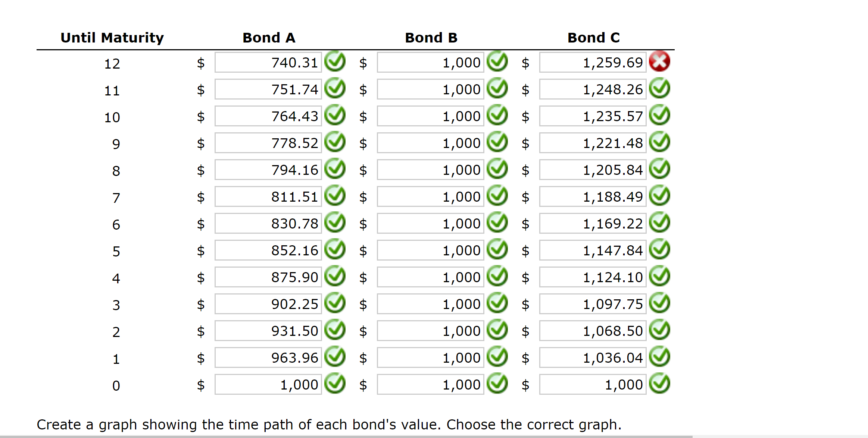This screenshot has width=868, height=438.
Task: Click the checkmark beside Bond A 852.16
Action: coord(335,250)
